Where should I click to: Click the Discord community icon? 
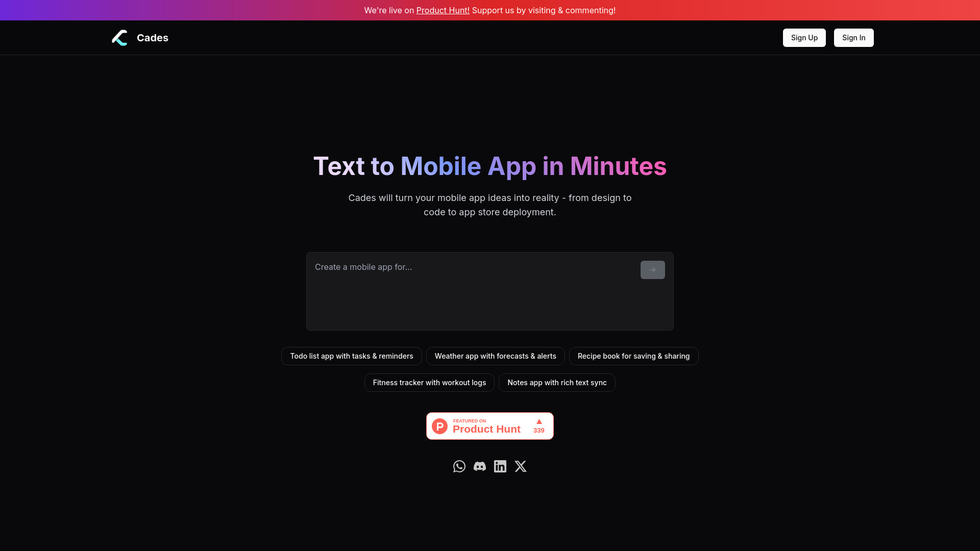point(479,466)
